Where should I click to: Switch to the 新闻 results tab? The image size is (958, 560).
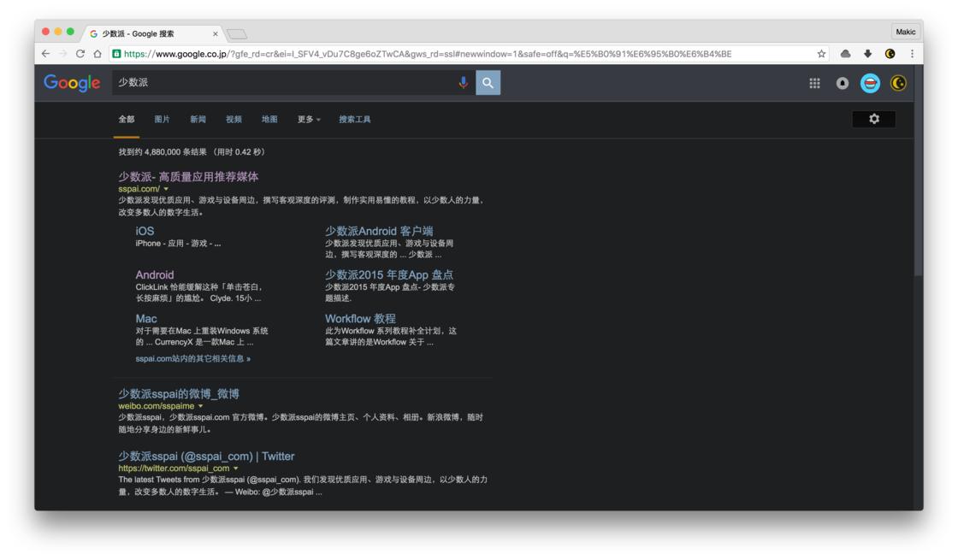198,120
